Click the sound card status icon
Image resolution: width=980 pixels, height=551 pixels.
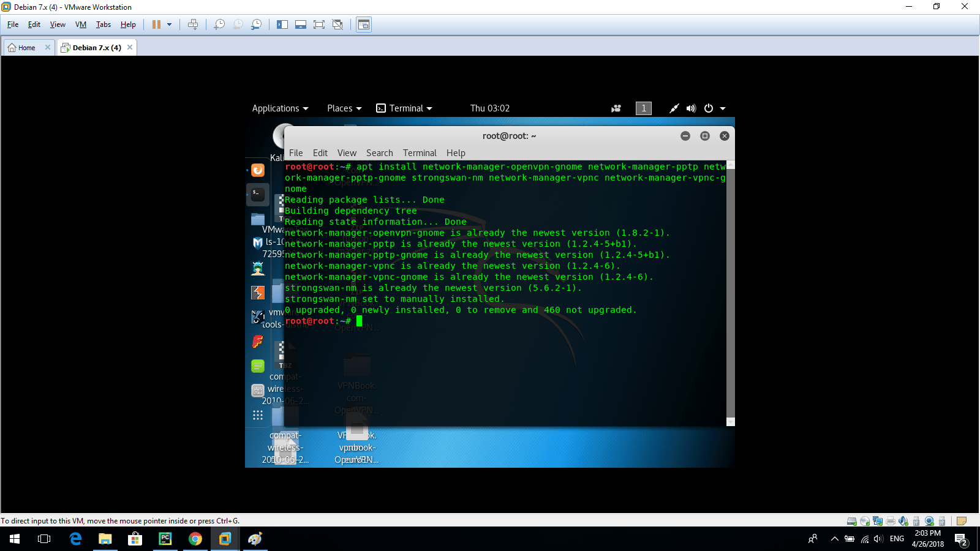point(903,521)
